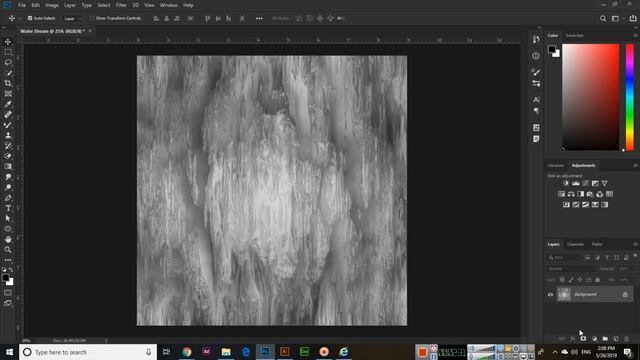640x360 pixels.
Task: Open Layers panel options menu
Action: point(636,244)
